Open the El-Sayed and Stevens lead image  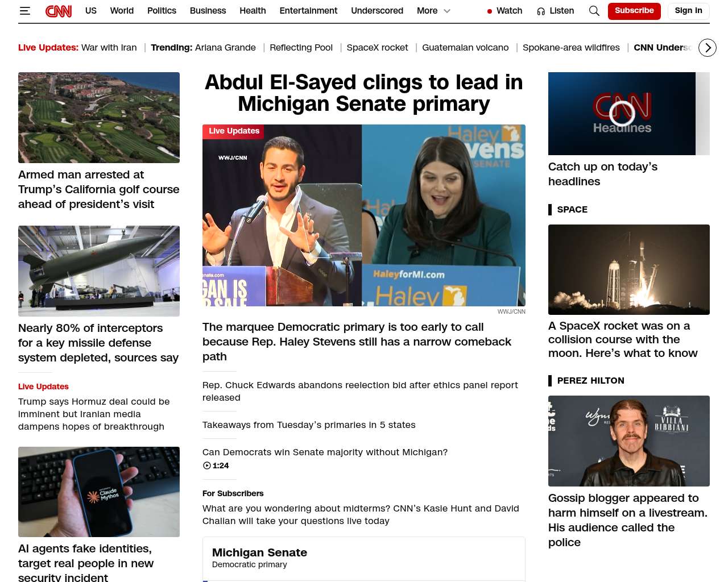[364, 215]
